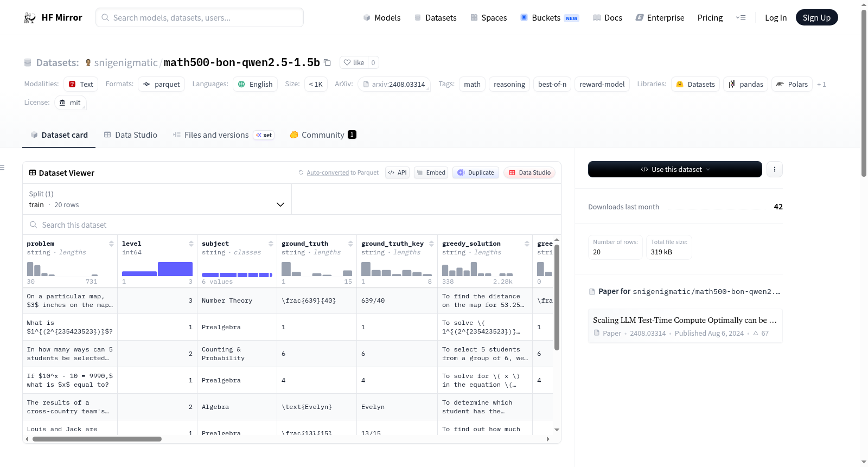Viewport: 868px width, 467px height.
Task: Click the pandas library icon
Action: 732,84
